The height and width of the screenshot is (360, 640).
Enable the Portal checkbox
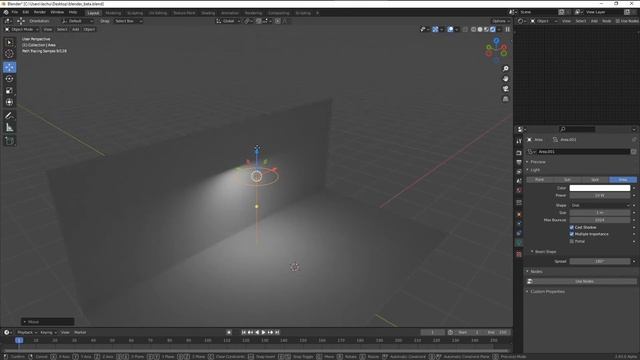coord(571,241)
